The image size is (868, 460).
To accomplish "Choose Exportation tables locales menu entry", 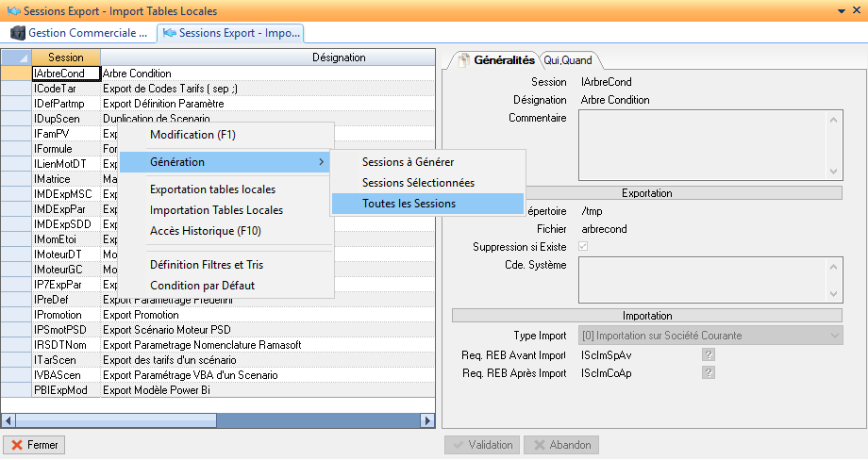I will pos(212,189).
